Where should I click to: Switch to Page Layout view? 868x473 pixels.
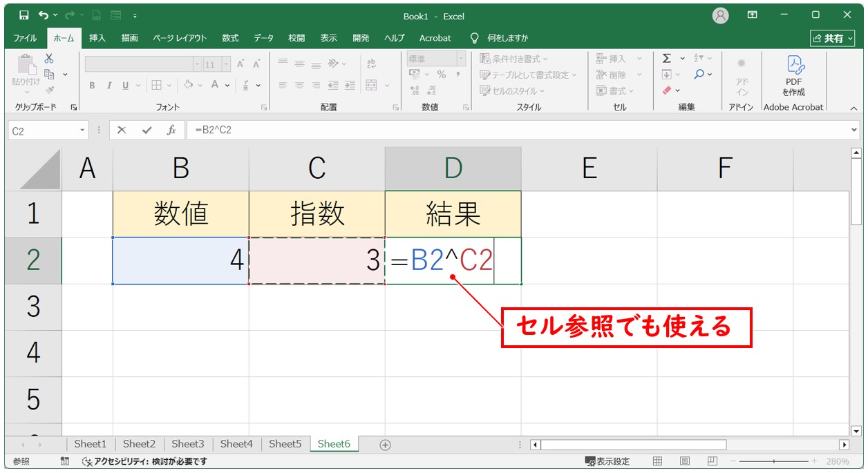coord(684,461)
